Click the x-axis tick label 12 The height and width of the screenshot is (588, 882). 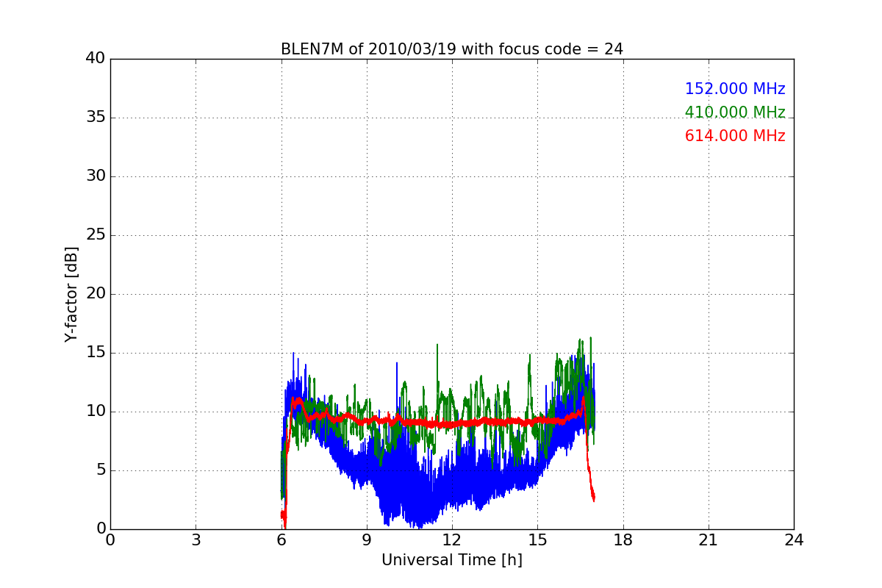pyautogui.click(x=452, y=540)
